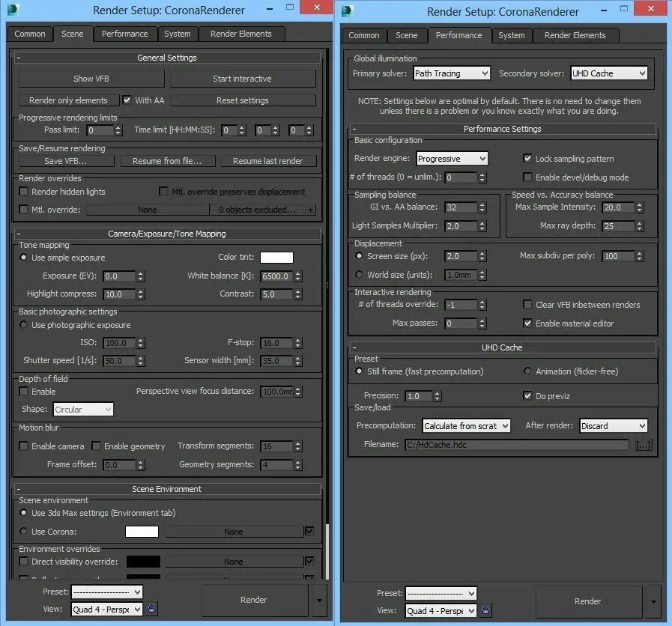Enable Depth of field checkbox
The width and height of the screenshot is (672, 626).
(x=23, y=392)
